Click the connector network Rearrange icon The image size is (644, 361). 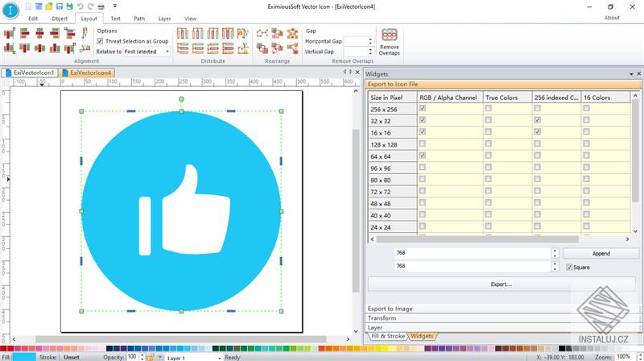click(x=262, y=33)
